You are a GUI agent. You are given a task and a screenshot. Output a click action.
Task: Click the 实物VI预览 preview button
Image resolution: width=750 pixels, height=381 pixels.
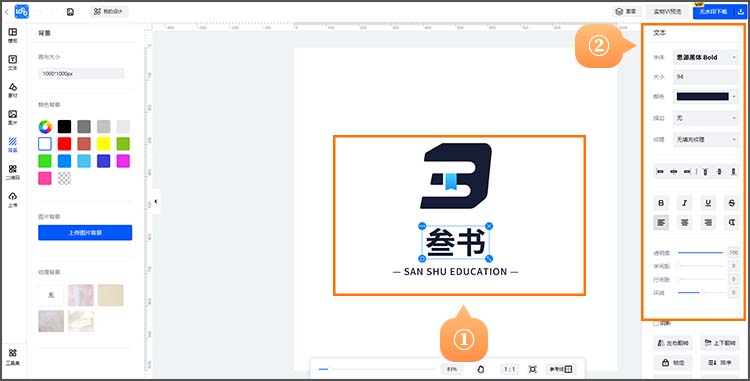pyautogui.click(x=667, y=11)
